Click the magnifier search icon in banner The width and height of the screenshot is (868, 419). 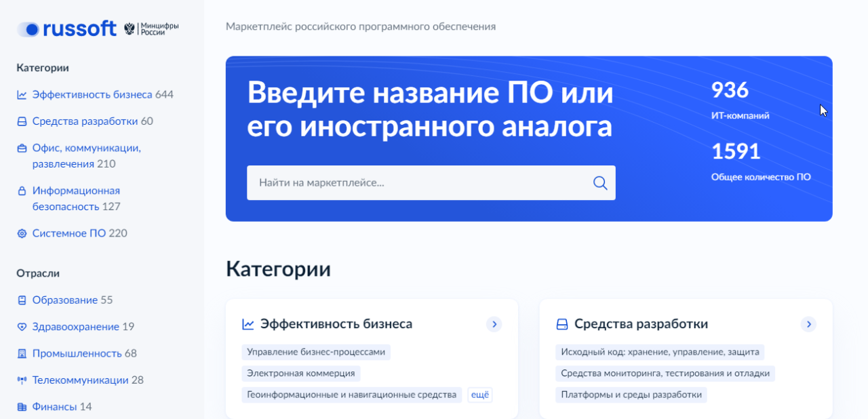pos(600,183)
